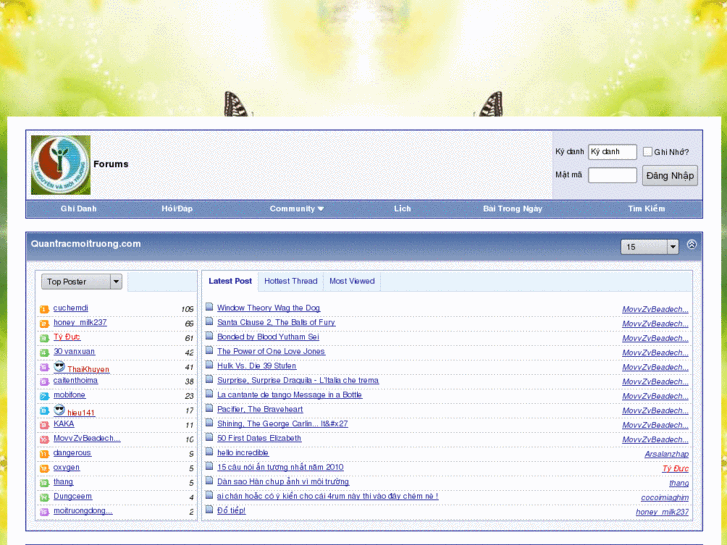Click sunglasses smiley beside ThaiKhuyen
727x545 pixels.
click(59, 366)
